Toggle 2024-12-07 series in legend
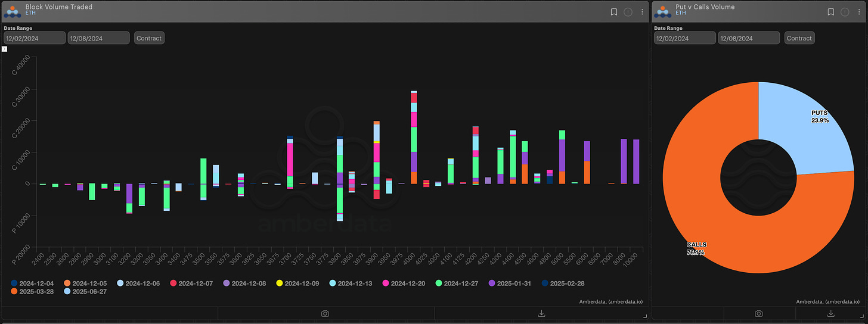The width and height of the screenshot is (868, 324). (192, 283)
